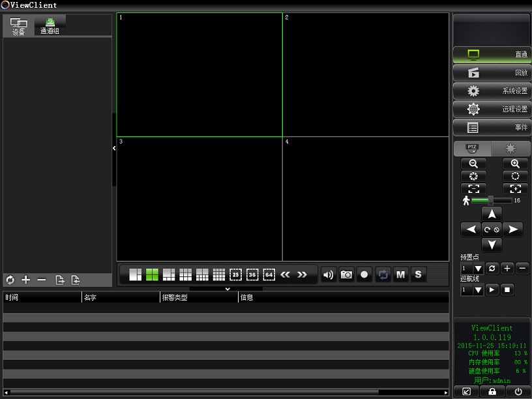Pan camera right with the right arrow
This screenshot has width=532, height=399.
[513, 229]
